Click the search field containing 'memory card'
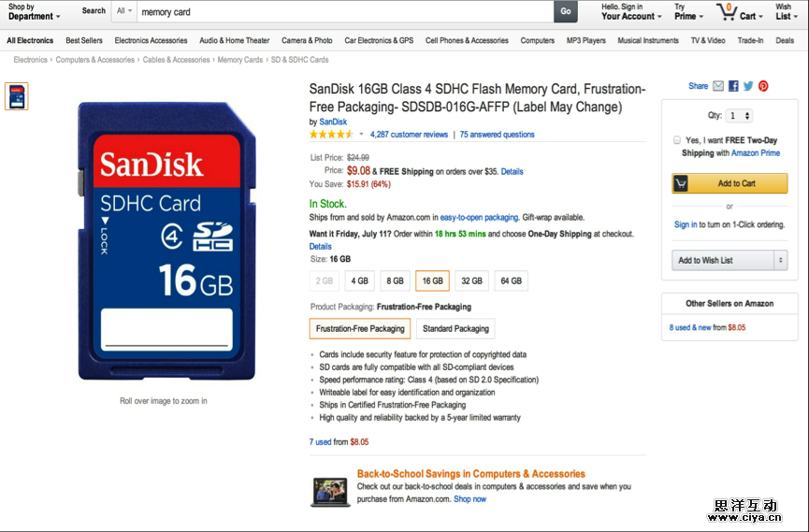This screenshot has width=809, height=532. tap(346, 12)
